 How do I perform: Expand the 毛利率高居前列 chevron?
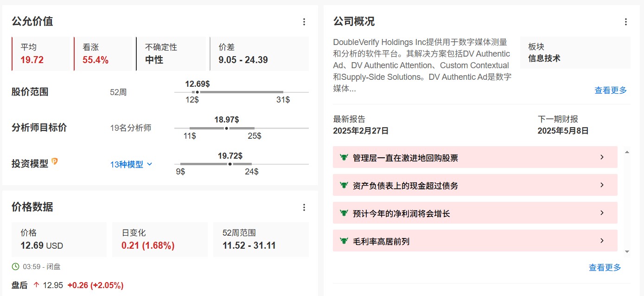(x=602, y=241)
